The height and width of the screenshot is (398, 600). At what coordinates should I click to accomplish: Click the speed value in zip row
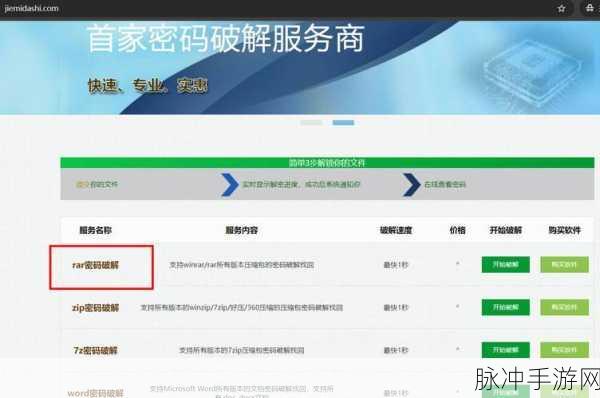396,307
